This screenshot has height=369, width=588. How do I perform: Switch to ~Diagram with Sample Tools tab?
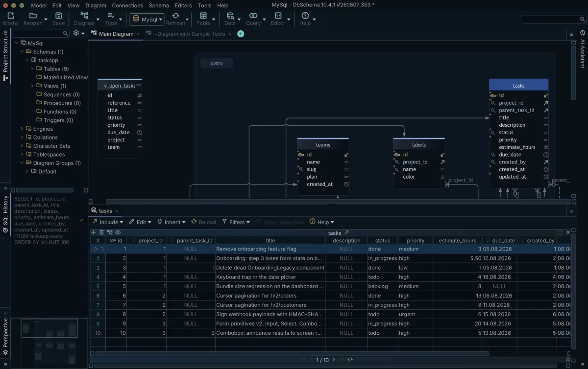pos(190,34)
